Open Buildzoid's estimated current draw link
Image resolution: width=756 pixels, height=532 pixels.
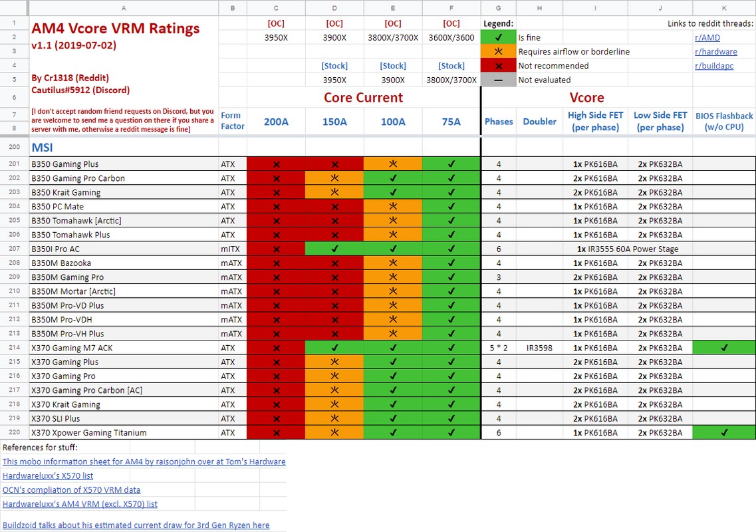click(136, 525)
